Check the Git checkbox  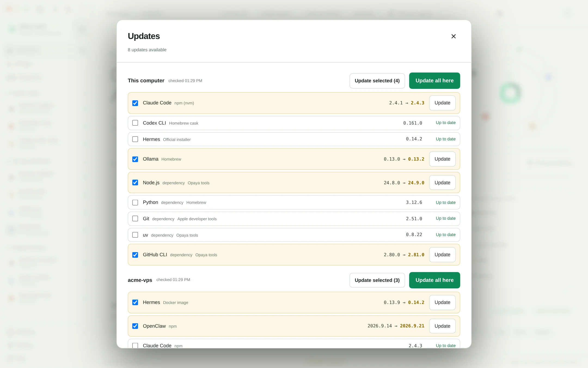coord(135,219)
